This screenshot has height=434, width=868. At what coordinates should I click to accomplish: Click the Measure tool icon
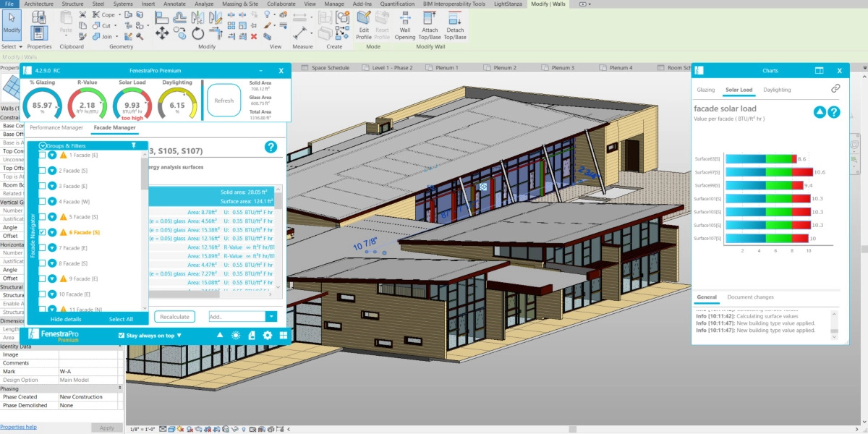[301, 33]
